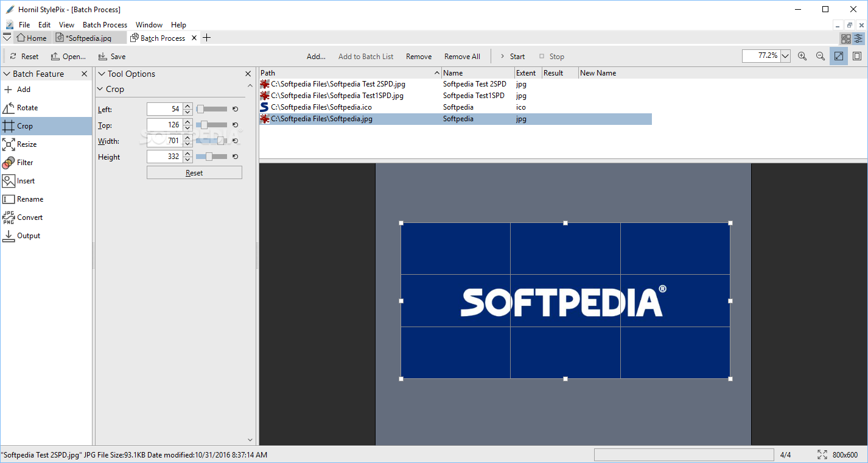The image size is (868, 463).
Task: Reset the Width crop value icon
Action: coord(235,141)
